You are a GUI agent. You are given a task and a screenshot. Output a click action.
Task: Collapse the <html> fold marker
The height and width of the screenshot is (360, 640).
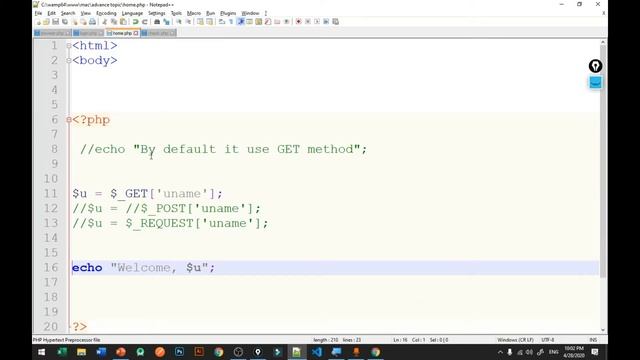(69, 46)
